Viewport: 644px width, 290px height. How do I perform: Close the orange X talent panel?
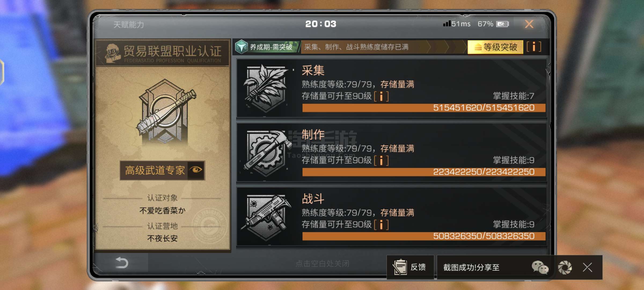529,24
